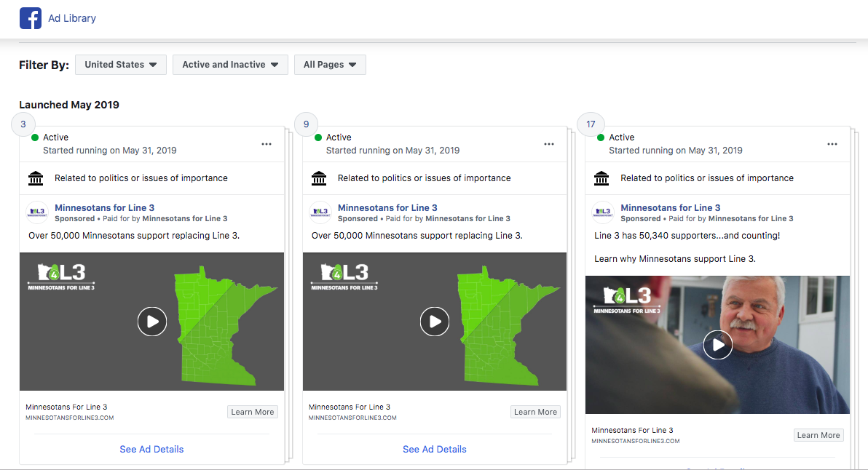868x470 pixels.
Task: Click the politics building icon on the 3-versions card
Action: (36, 178)
